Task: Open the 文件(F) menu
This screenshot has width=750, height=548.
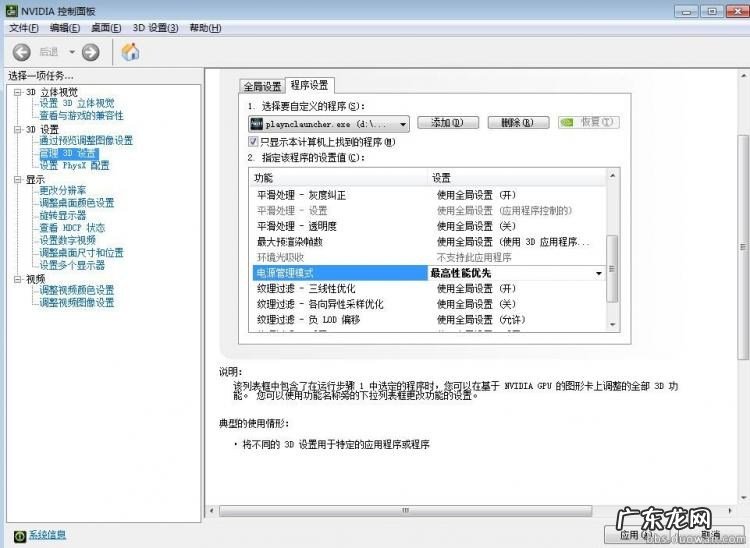Action: [x=24, y=28]
